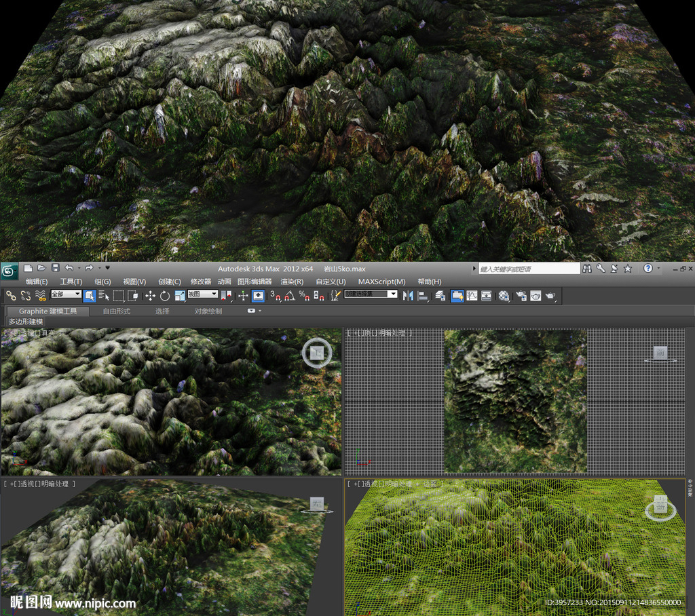The width and height of the screenshot is (695, 616).
Task: Click the Mirror tool icon
Action: pyautogui.click(x=408, y=296)
